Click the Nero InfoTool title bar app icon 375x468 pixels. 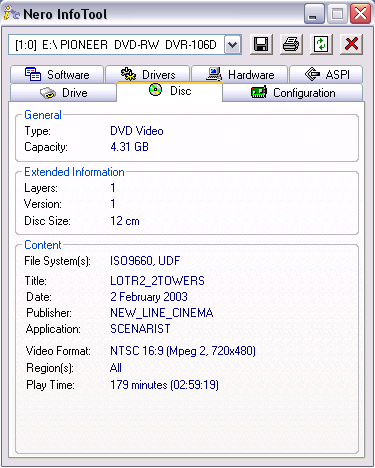11,14
